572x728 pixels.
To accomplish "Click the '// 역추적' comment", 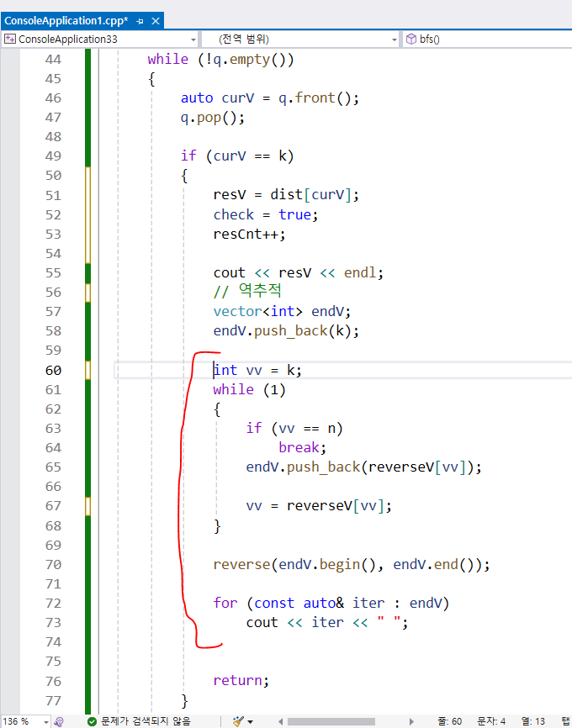I will point(247,291).
